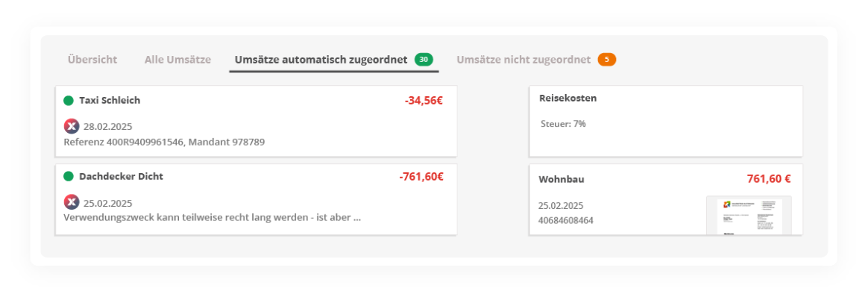The width and height of the screenshot is (868, 300).
Task: Open the Wohnbau receipt card heading
Action: click(x=562, y=179)
